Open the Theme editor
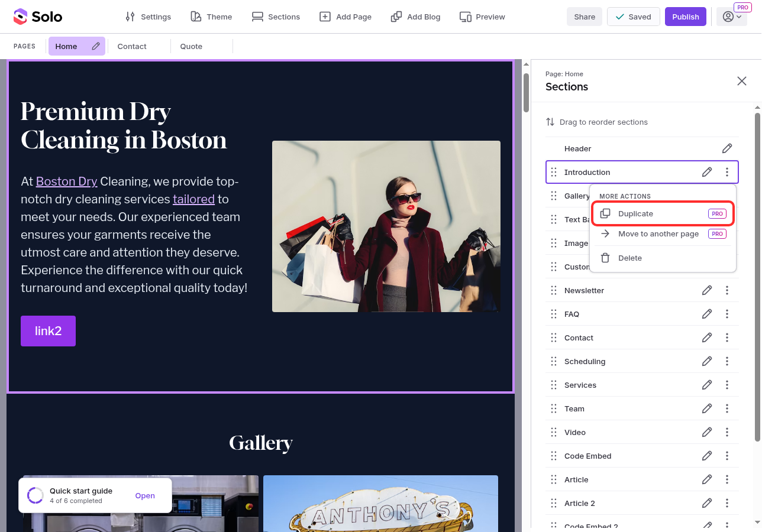 point(211,17)
